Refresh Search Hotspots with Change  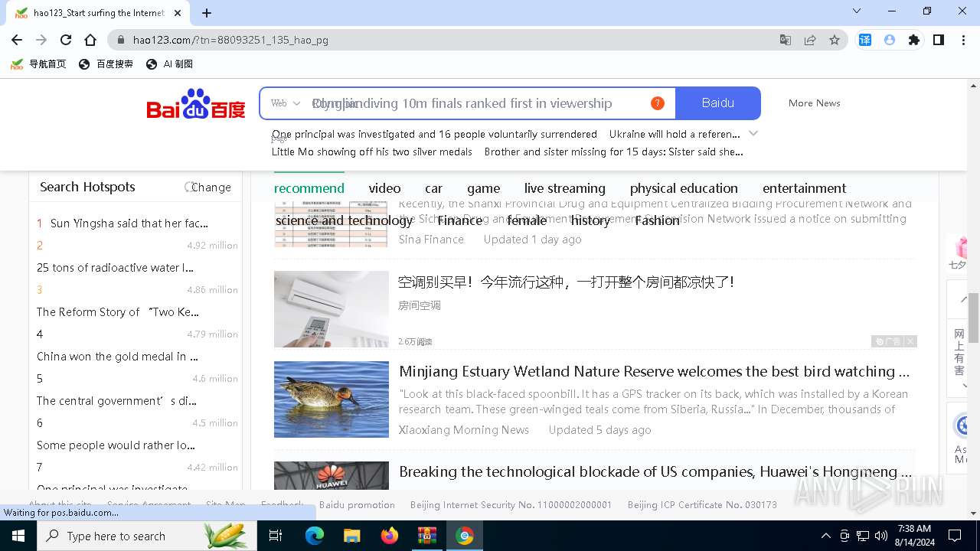[208, 187]
